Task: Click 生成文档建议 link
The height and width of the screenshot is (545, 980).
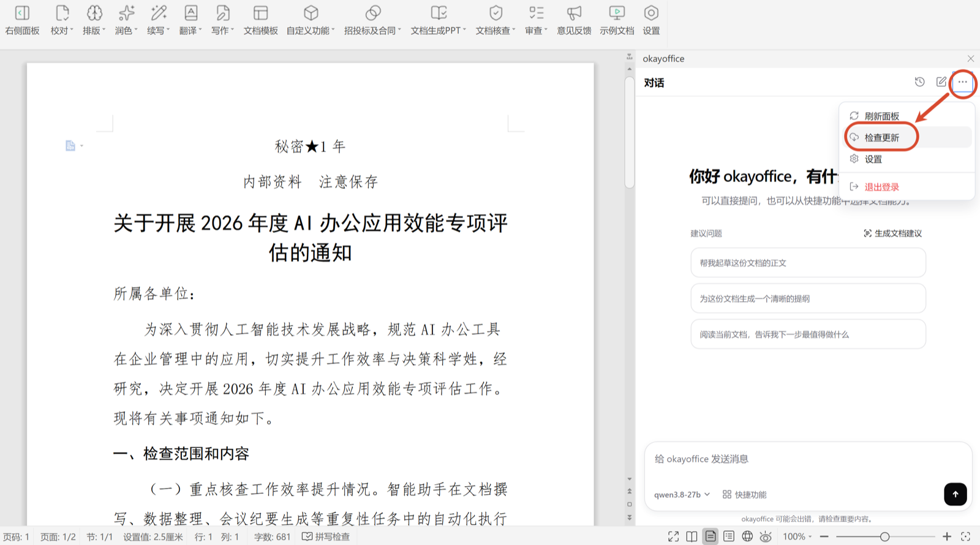Action: [x=892, y=234]
